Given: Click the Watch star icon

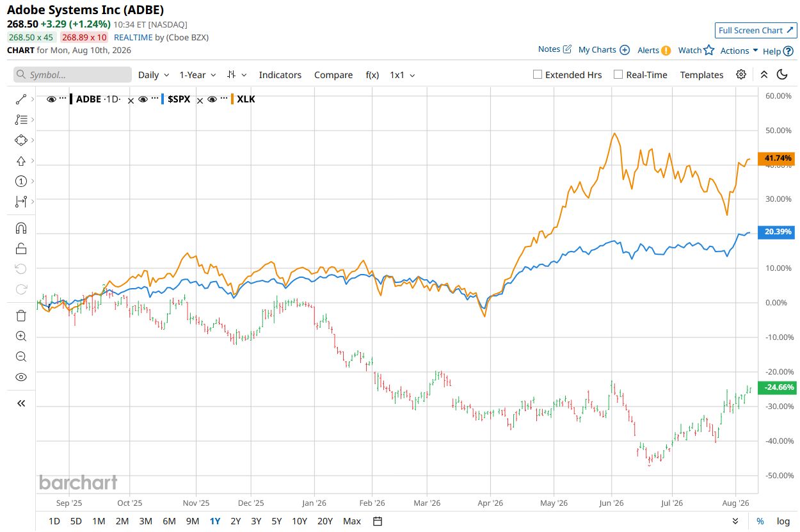Looking at the screenshot, I should pyautogui.click(x=708, y=50).
